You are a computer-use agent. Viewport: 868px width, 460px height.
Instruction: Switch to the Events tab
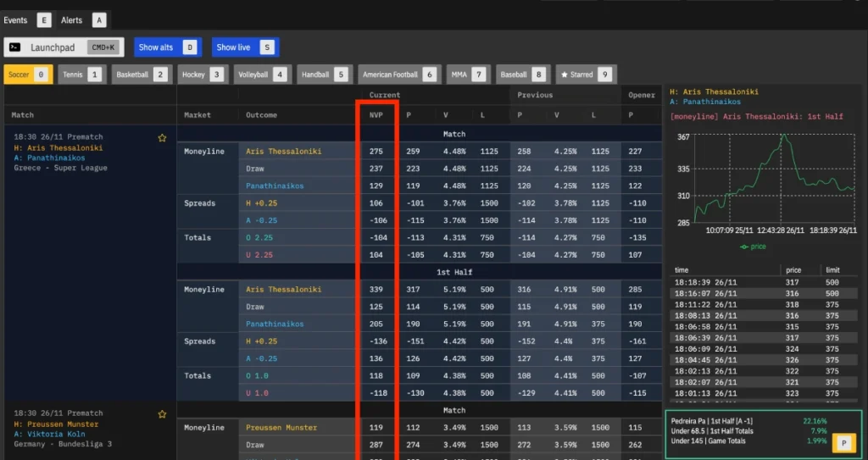27,20
